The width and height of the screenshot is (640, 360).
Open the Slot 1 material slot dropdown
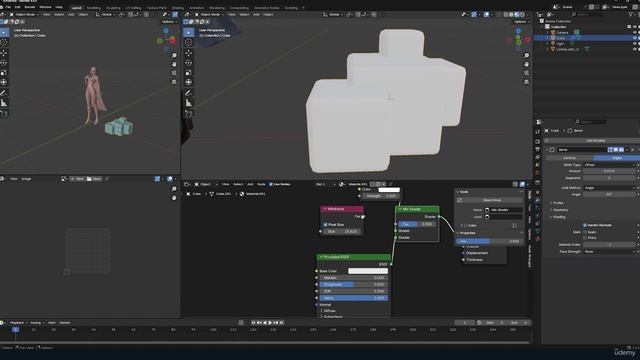click(x=325, y=184)
